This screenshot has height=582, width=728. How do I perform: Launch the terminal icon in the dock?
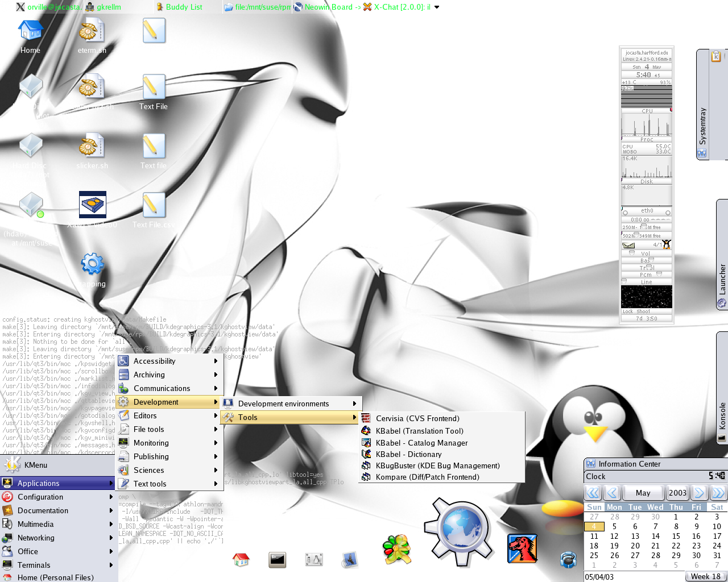click(x=278, y=560)
